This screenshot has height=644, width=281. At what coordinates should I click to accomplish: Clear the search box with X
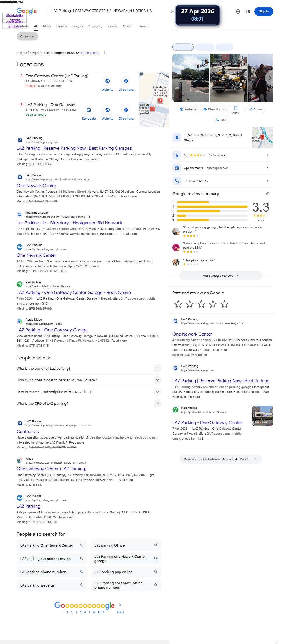[173, 11]
